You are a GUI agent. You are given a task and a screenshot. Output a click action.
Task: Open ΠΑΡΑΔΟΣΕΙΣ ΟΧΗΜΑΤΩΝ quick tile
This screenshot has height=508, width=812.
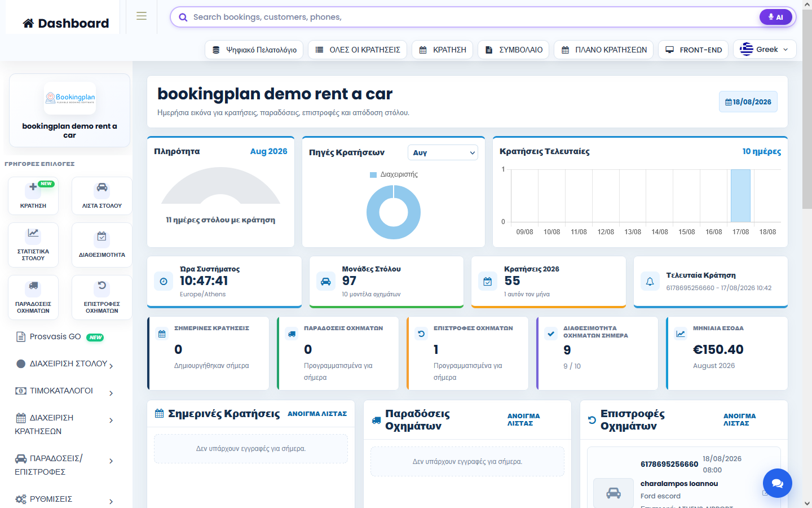pos(33,297)
